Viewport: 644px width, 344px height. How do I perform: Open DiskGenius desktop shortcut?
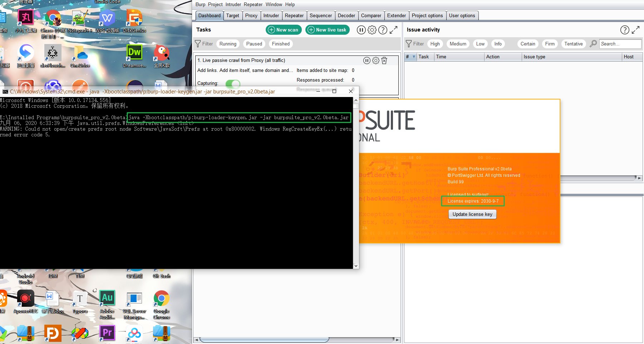pos(134,21)
